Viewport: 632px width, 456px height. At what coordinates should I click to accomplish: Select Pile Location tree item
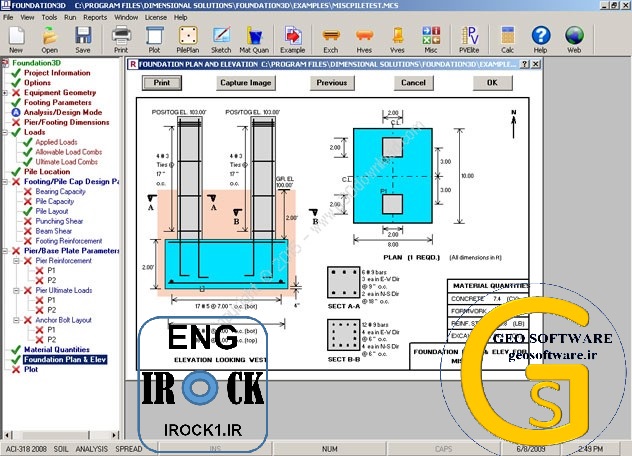click(x=47, y=172)
